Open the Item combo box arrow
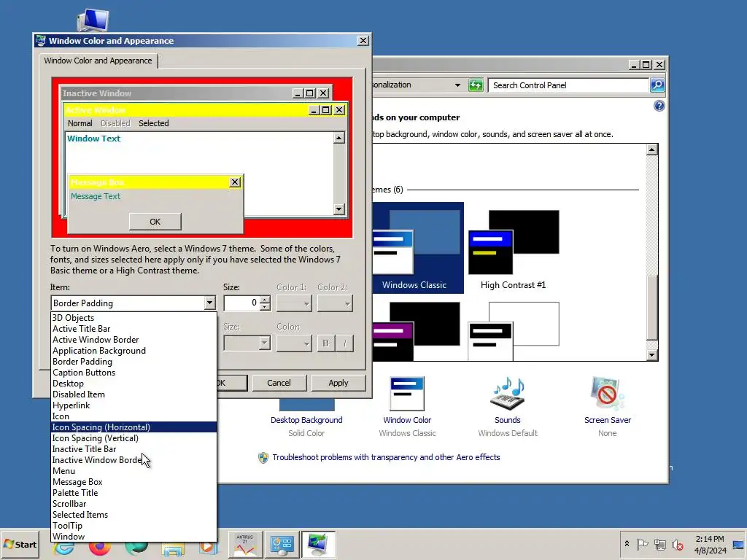747x560 pixels. coord(209,303)
